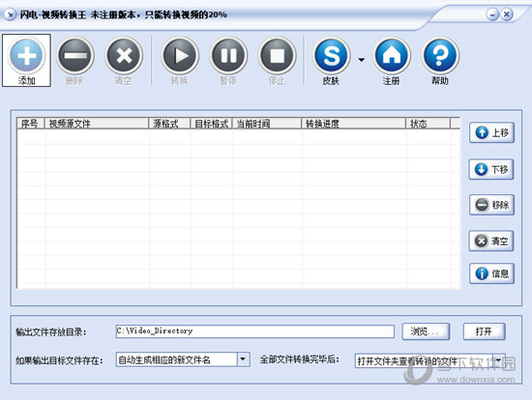Expand the skin dropdown arrow beside 皮肤
Image resolution: width=532 pixels, height=400 pixels.
(362, 60)
